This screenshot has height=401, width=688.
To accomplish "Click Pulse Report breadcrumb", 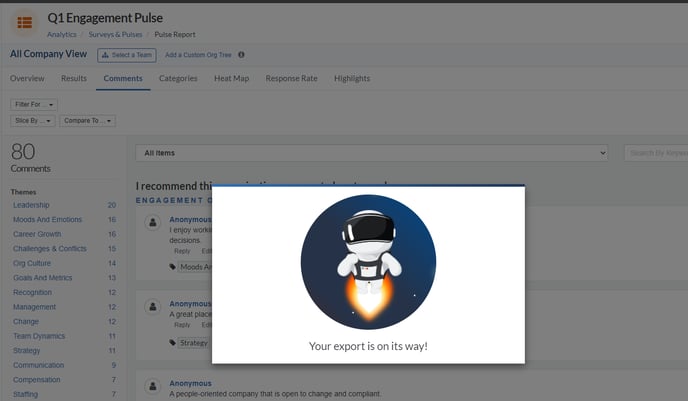I will click(x=175, y=35).
